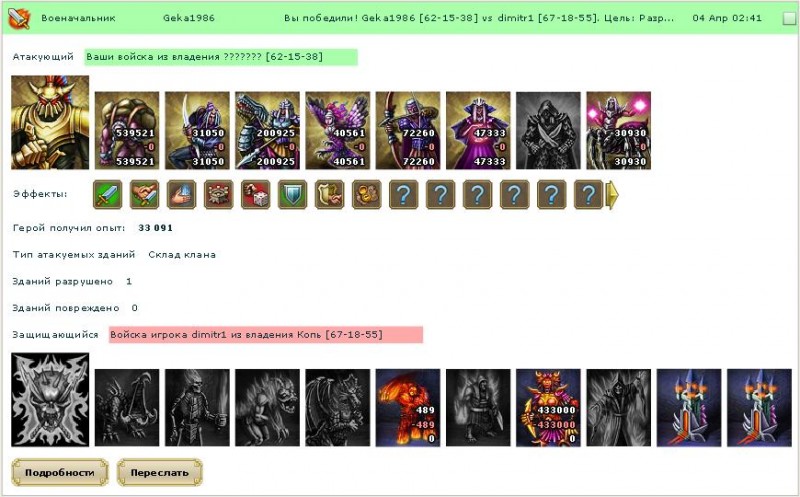Image resolution: width=800 pixels, height=497 pixels.
Task: Open the Подробности details button
Action: pyautogui.click(x=60, y=473)
